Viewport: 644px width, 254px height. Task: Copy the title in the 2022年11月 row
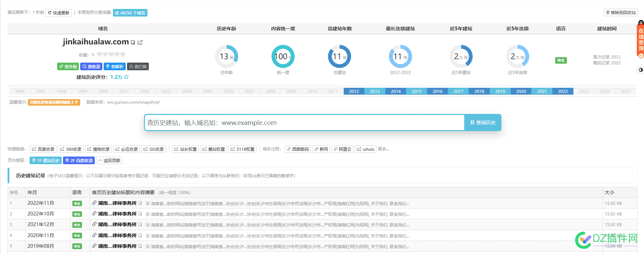140,203
